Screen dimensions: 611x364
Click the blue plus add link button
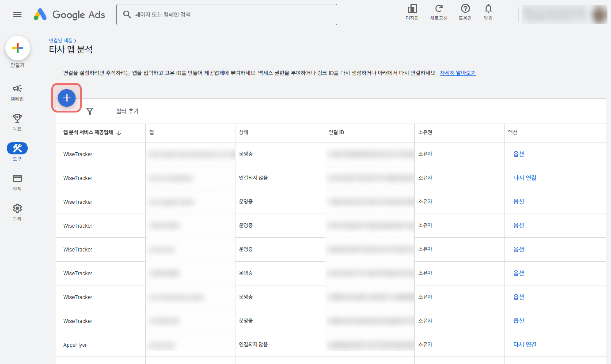click(66, 98)
